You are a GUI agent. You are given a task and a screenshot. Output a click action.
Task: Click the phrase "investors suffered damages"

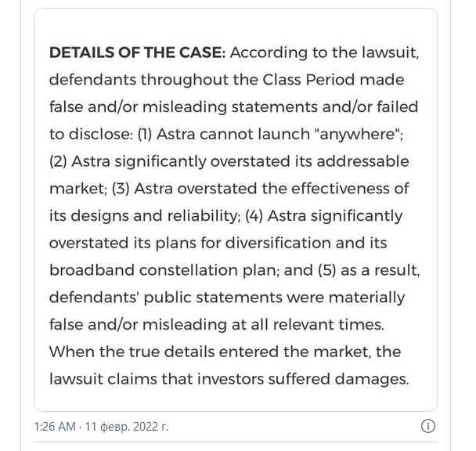click(304, 379)
